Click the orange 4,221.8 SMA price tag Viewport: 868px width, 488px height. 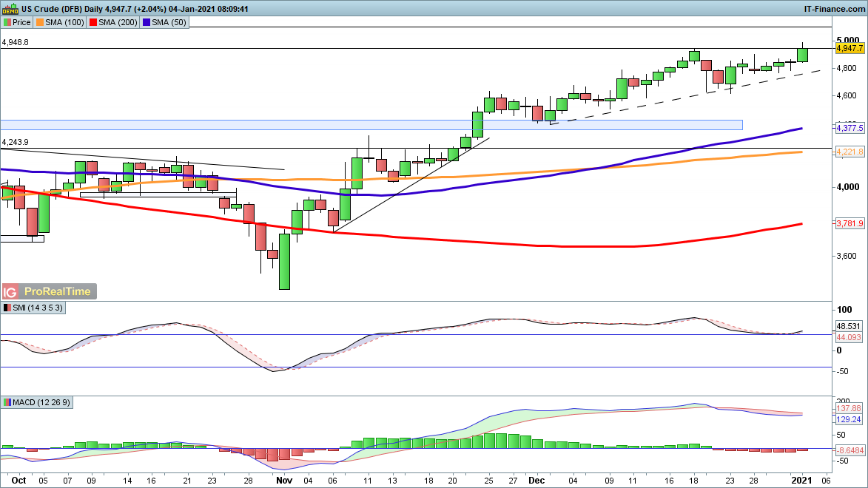850,152
